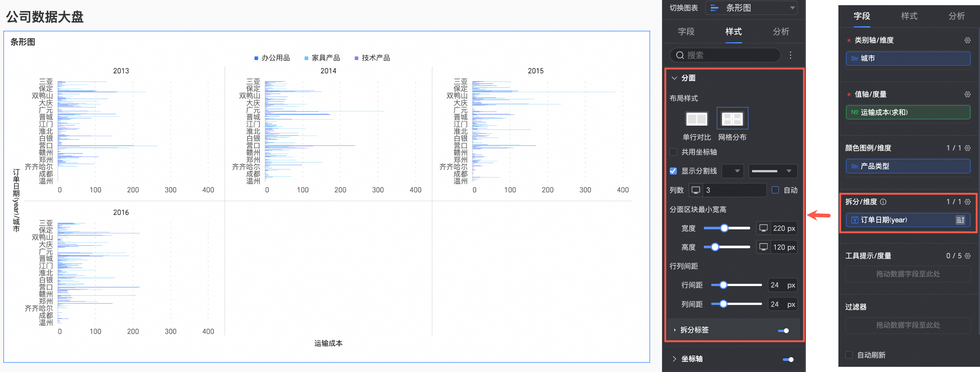Switch to 分析 tab in the style panel
The width and height of the screenshot is (980, 372).
point(781,32)
